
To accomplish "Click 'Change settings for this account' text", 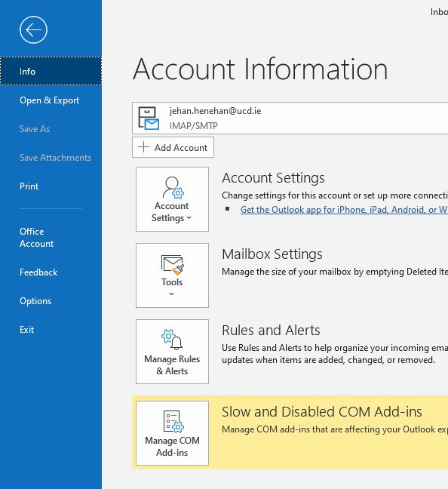I will (335, 195).
